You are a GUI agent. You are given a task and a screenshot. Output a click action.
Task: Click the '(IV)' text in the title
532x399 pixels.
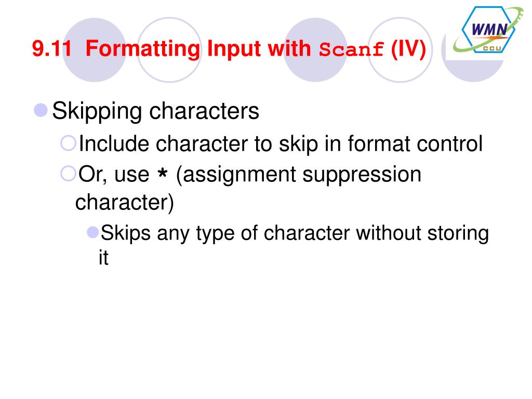(408, 49)
